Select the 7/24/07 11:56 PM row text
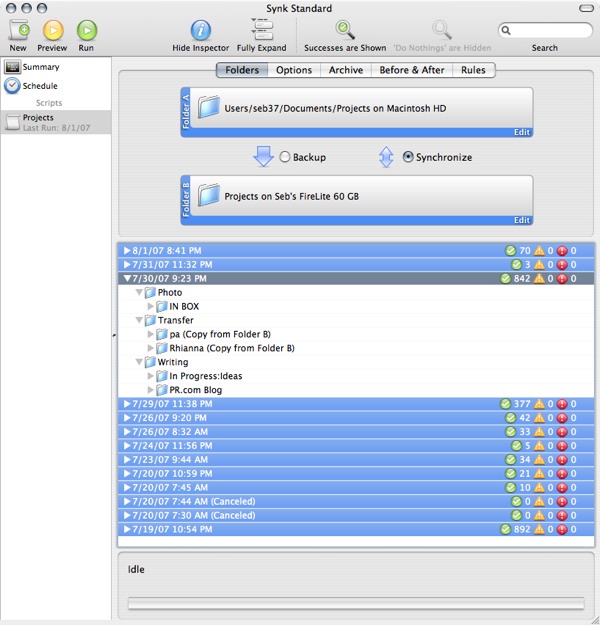600x625 pixels. pyautogui.click(x=172, y=446)
